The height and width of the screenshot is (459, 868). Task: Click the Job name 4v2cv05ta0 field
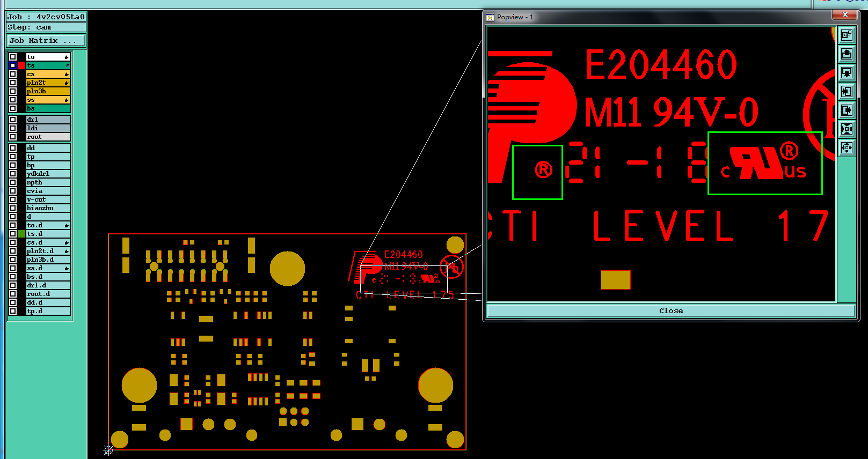point(46,17)
